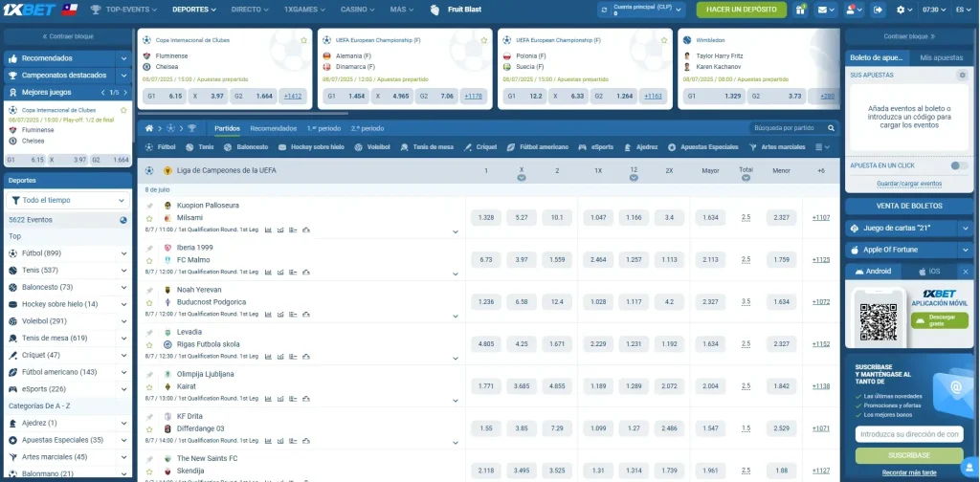
Task: Open the QR code for mobile app
Action: [x=879, y=321]
